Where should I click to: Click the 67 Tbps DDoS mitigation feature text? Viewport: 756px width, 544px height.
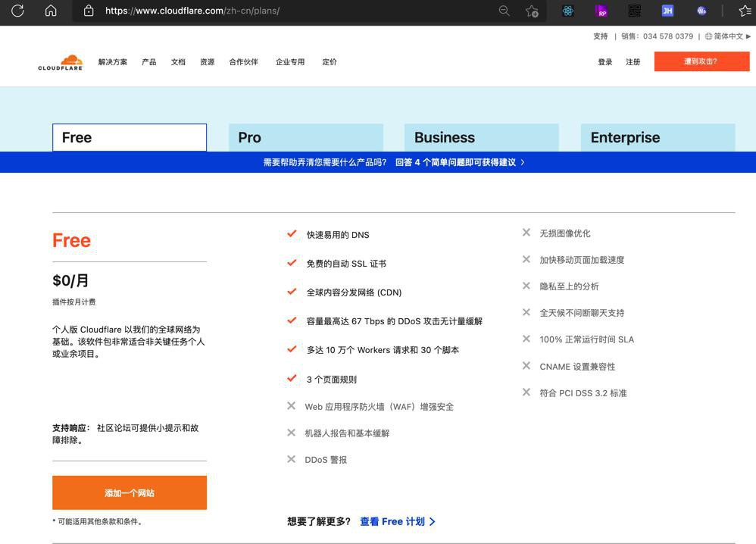tap(395, 321)
